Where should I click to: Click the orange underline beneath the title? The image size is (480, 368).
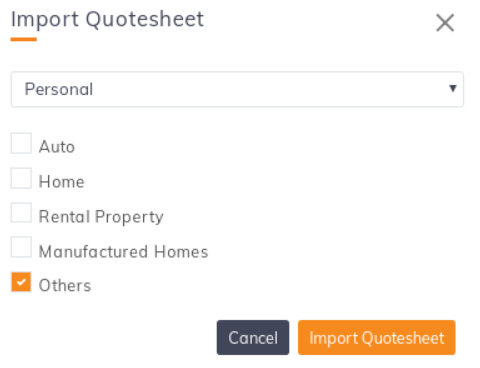[23, 39]
